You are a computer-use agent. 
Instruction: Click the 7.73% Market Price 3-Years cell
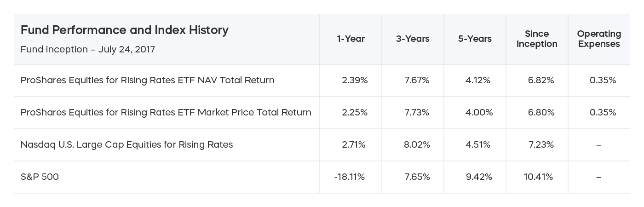[417, 113]
